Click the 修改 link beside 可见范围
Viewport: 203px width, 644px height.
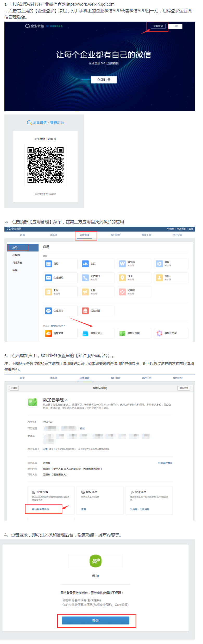pyautogui.click(x=82, y=428)
